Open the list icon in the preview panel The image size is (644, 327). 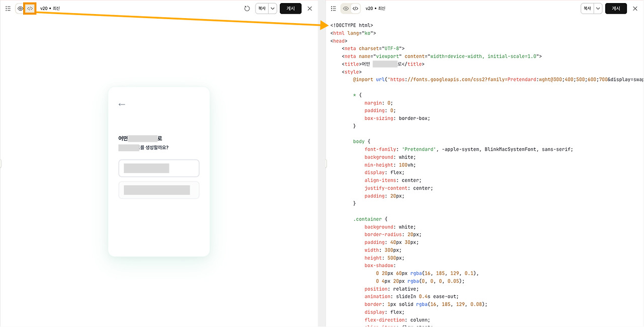pos(8,9)
